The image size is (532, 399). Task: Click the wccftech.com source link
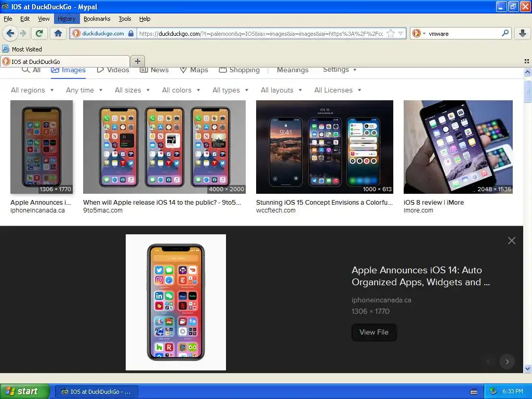[276, 210]
